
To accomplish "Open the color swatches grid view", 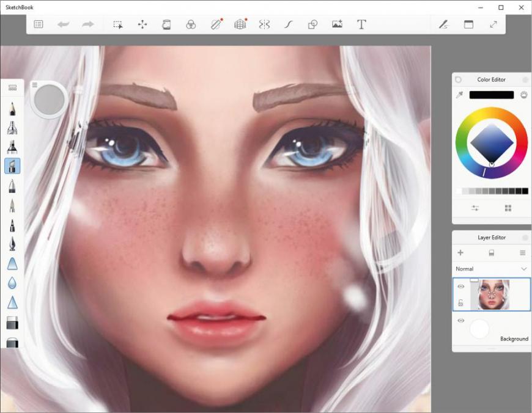I will click(508, 208).
